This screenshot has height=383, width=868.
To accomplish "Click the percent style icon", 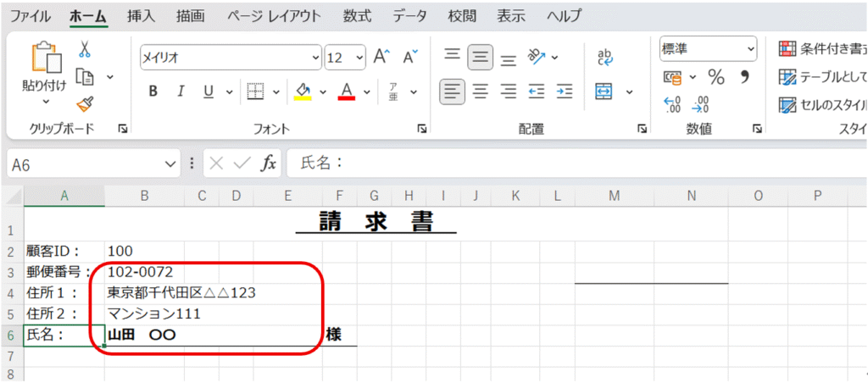I will click(x=716, y=78).
